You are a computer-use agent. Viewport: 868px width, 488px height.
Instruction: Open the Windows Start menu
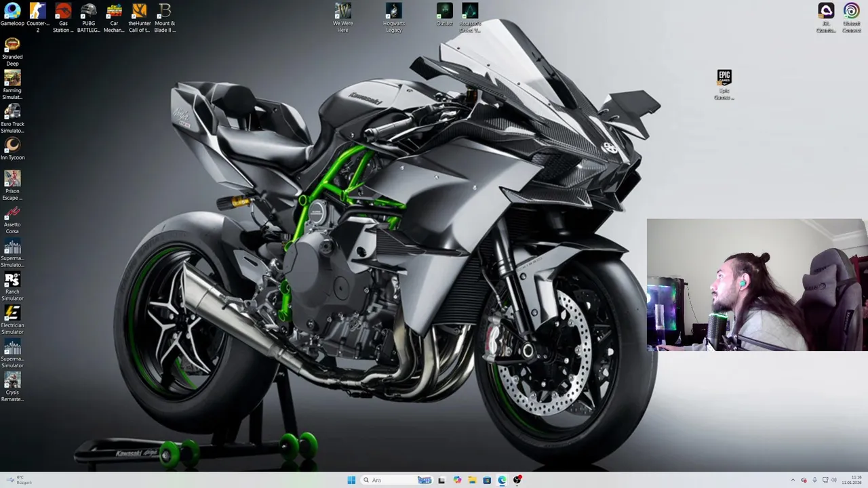[351, 480]
